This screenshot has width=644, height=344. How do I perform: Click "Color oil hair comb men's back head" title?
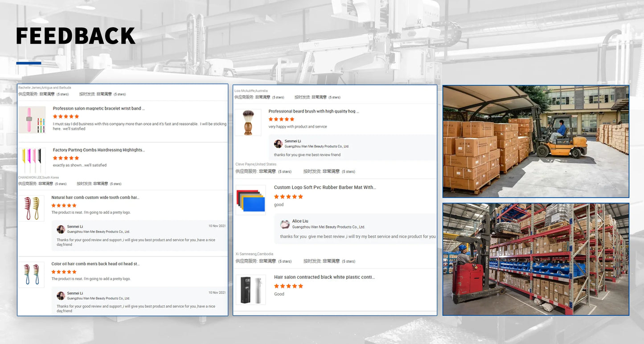click(x=95, y=264)
